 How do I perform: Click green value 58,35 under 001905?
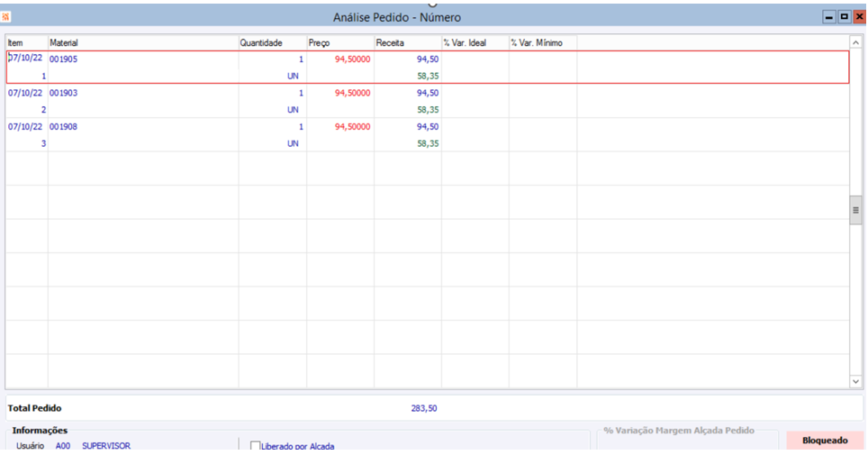click(x=428, y=77)
